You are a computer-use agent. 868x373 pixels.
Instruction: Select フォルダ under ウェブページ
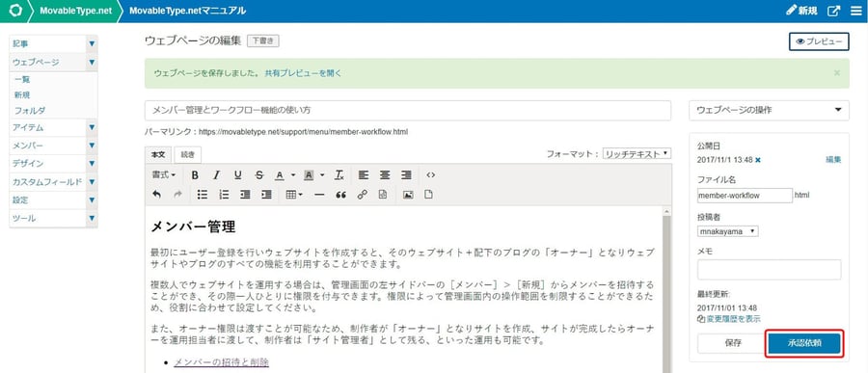pyautogui.click(x=30, y=111)
